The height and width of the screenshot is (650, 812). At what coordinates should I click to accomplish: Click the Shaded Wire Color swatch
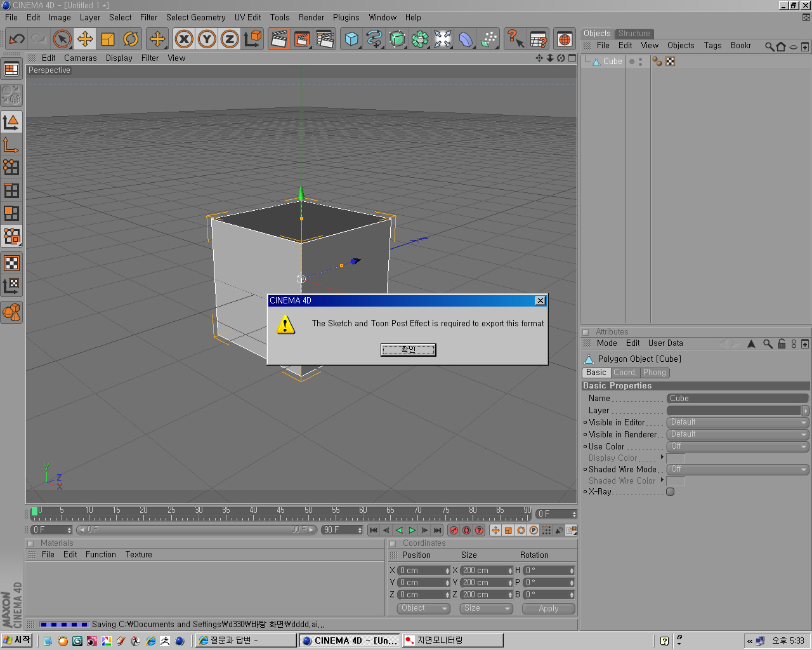676,481
